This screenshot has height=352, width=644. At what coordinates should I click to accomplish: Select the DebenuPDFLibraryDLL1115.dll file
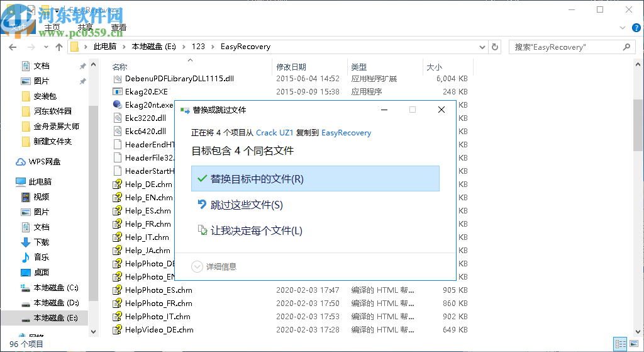click(179, 79)
